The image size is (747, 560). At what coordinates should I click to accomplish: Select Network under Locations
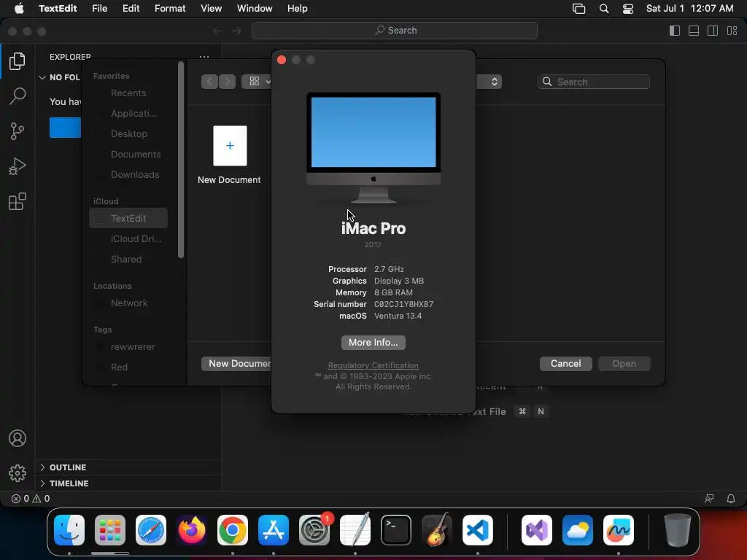128,303
